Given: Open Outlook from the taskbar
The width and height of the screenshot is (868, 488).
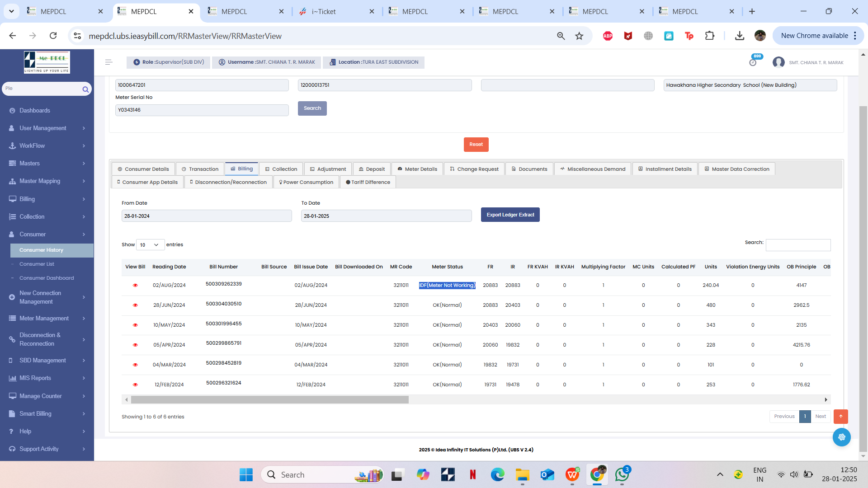Looking at the screenshot, I should pos(547,474).
